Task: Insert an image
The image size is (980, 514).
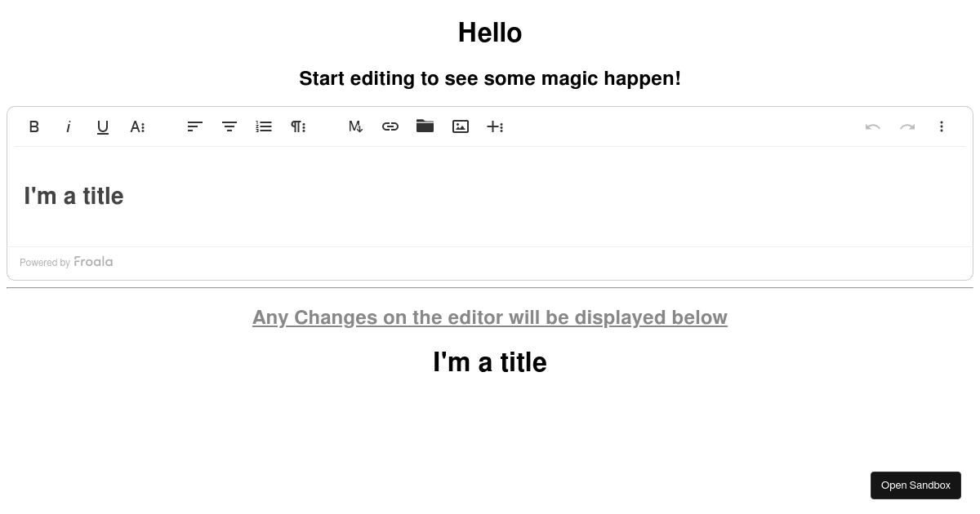Action: 461,126
